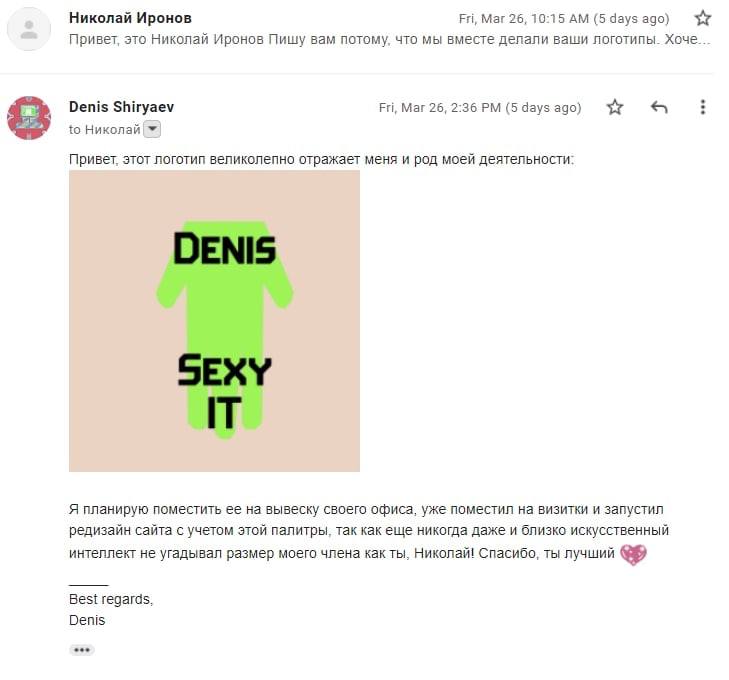The image size is (729, 680).
Task: Star Denis Shiryaev's message
Action: 615,107
